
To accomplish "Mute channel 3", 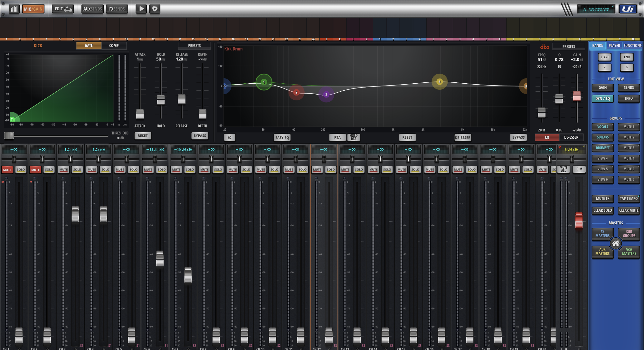I will pyautogui.click(x=63, y=170).
